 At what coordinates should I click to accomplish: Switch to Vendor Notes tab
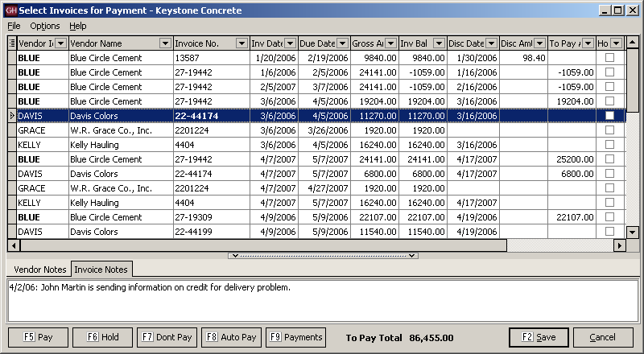[39, 270]
